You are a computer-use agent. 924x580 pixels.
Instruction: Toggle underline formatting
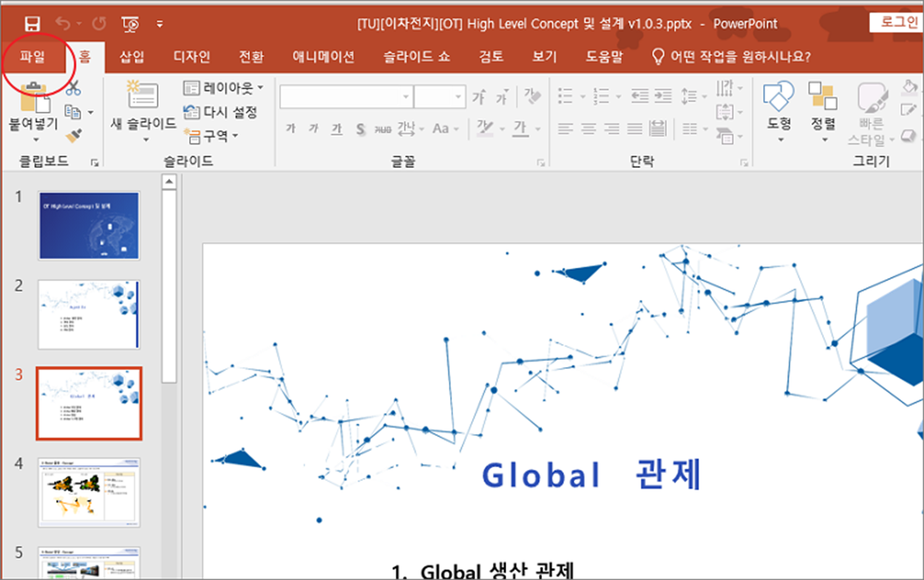pyautogui.click(x=337, y=129)
